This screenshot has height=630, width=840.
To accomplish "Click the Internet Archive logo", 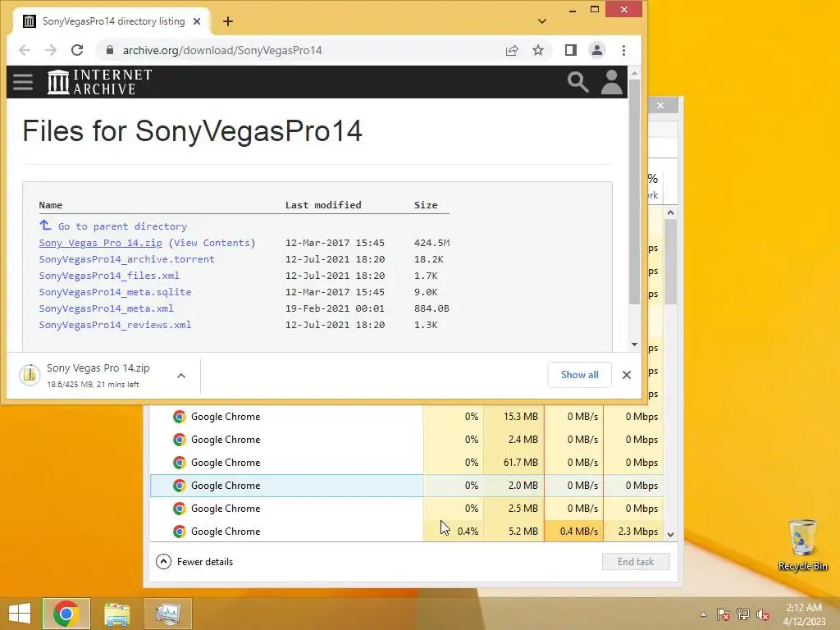I will 99,82.
